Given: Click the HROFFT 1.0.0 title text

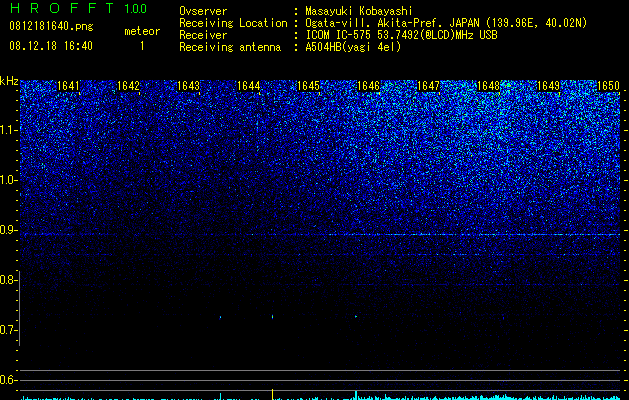Looking at the screenshot, I should 79,8.
